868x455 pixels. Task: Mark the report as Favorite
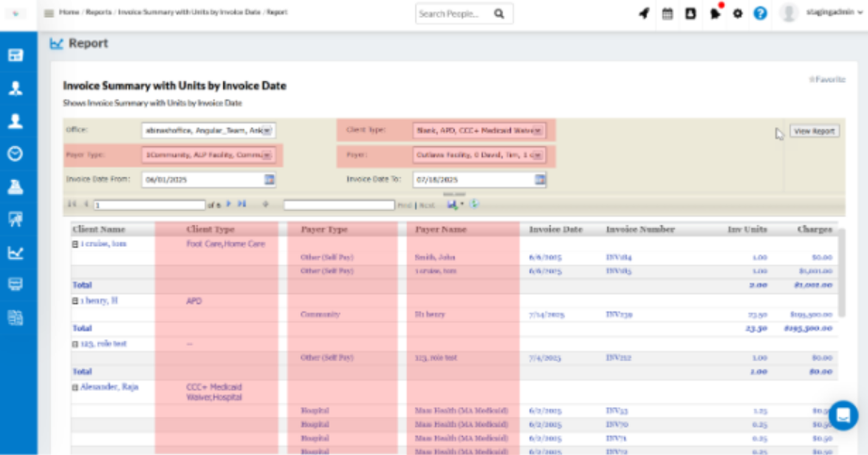pos(827,80)
